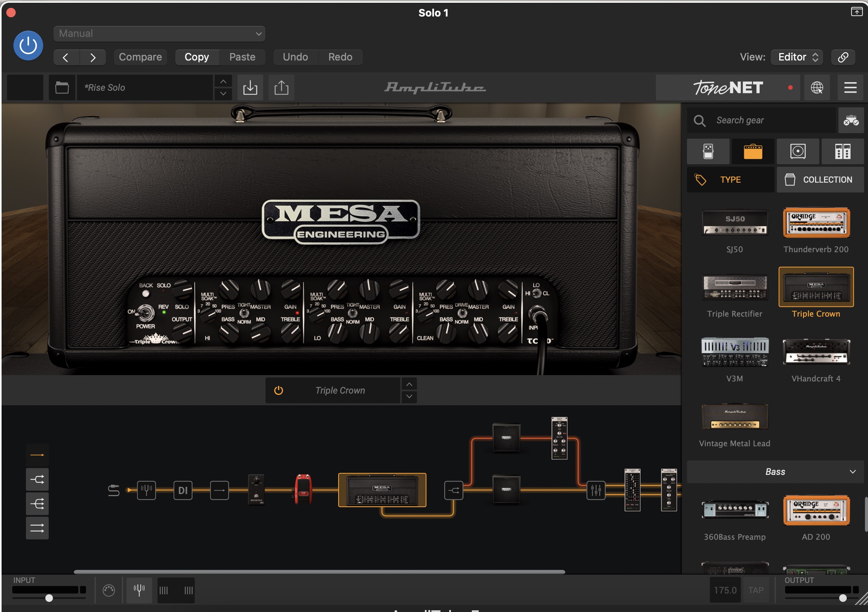Image resolution: width=868 pixels, height=612 pixels.
Task: Select the AD 200 bass amp
Action: pos(816,510)
